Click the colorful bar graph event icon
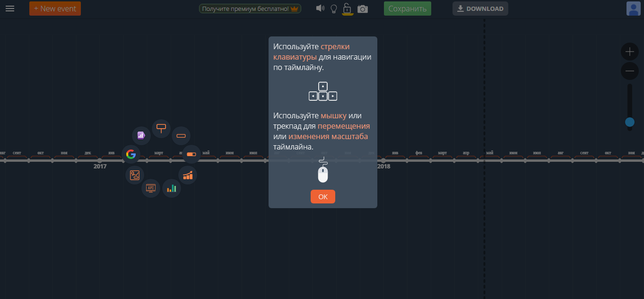 tap(171, 188)
